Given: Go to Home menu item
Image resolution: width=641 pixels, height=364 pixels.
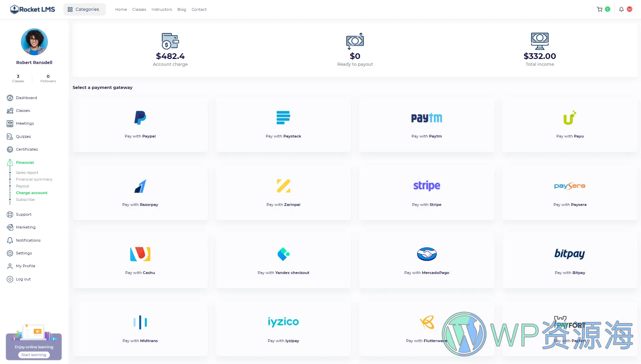Looking at the screenshot, I should click(121, 9).
